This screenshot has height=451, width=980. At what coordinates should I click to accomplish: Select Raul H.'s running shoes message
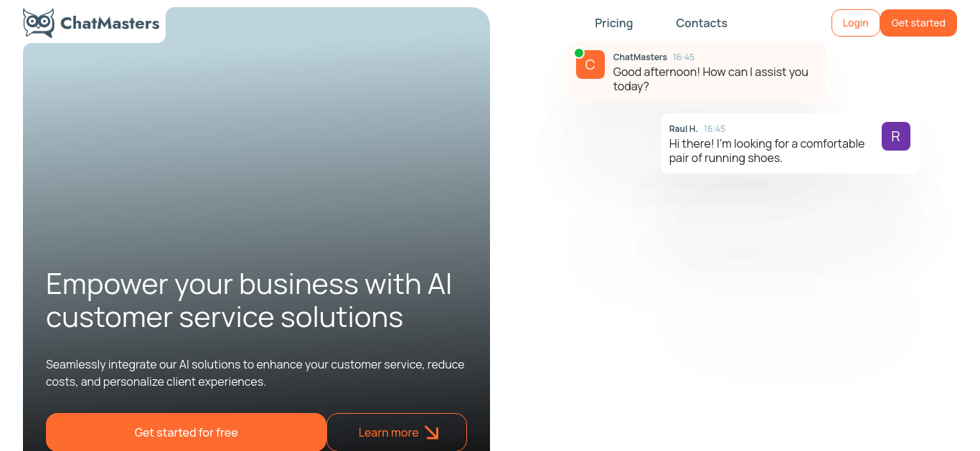pos(767,151)
